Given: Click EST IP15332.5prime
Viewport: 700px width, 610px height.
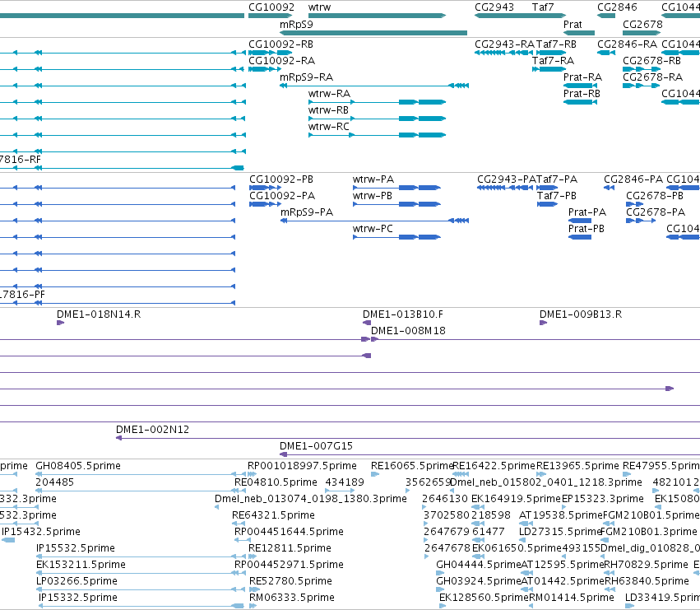Looking at the screenshot, I should [x=77, y=598].
